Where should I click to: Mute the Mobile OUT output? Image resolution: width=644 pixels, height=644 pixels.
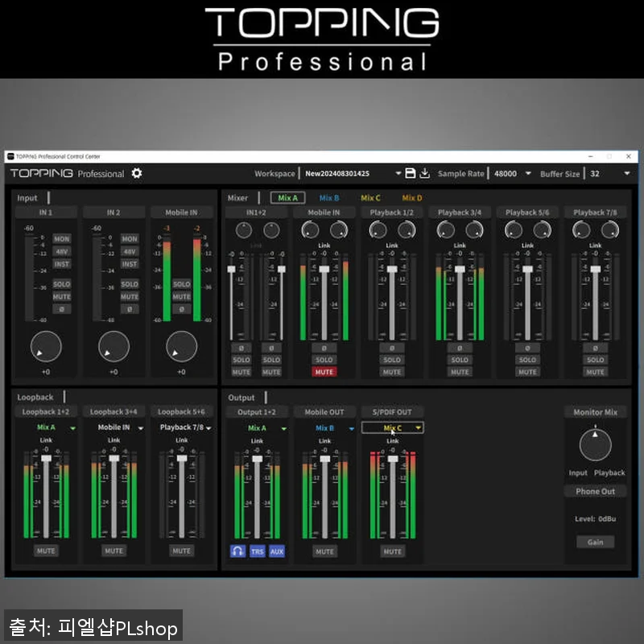tap(324, 551)
